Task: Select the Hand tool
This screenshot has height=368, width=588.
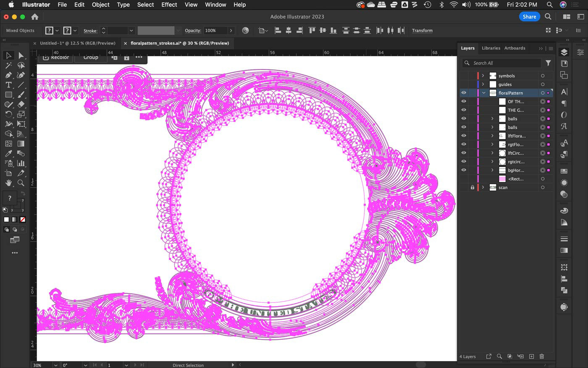Action: click(8, 183)
